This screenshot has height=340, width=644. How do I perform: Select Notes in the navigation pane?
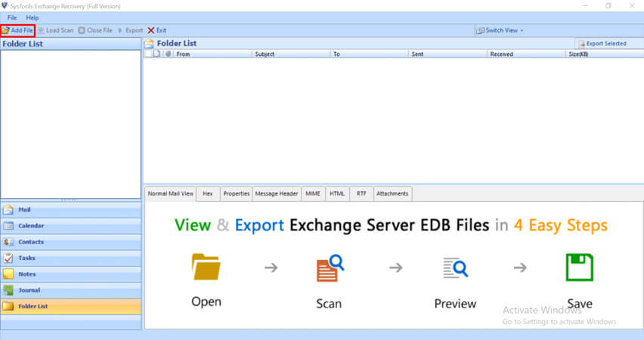(70, 274)
